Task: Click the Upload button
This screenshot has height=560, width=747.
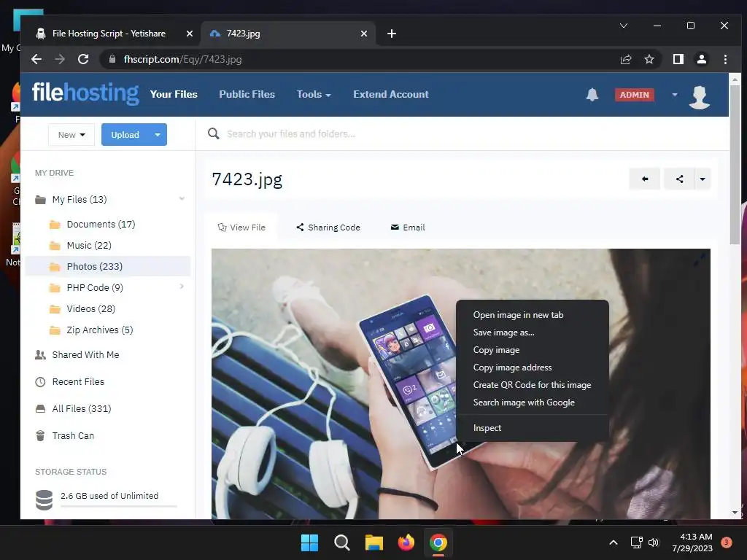Action: coord(125,135)
